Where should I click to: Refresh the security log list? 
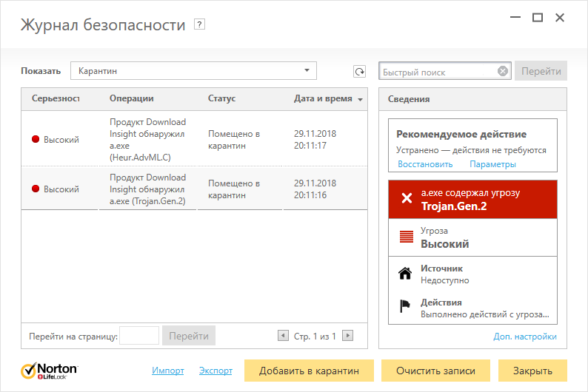pos(359,72)
